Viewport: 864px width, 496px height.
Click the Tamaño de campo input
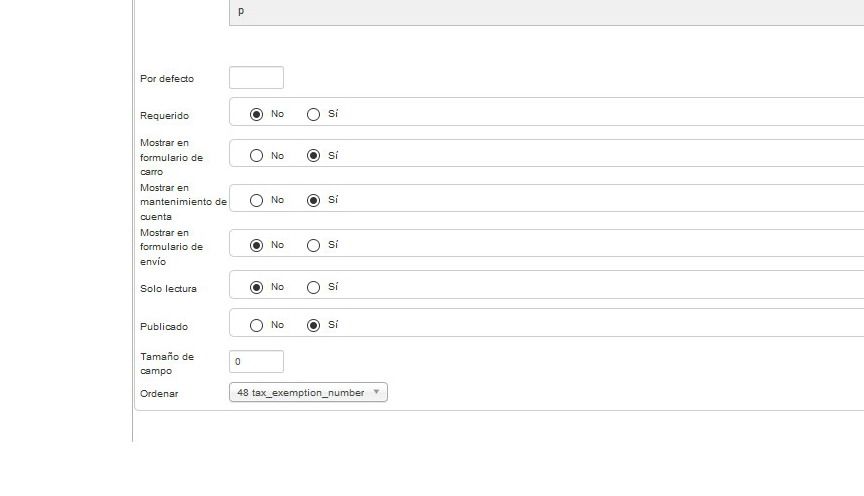click(x=256, y=362)
